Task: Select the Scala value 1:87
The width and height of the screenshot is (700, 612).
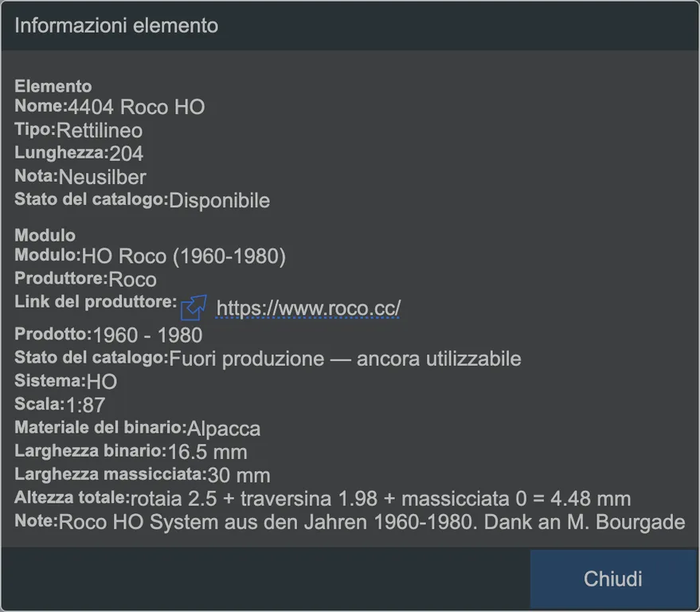Action: (x=86, y=405)
